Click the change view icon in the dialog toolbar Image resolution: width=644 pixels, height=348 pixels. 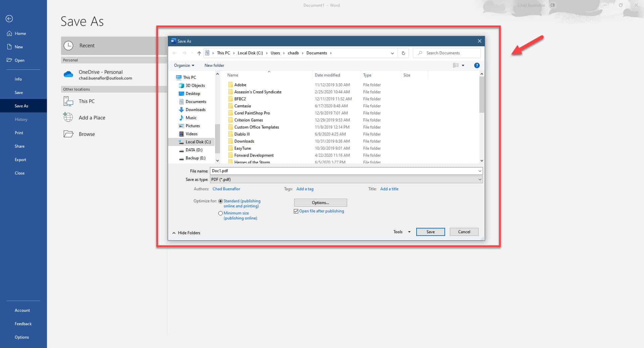pos(456,65)
